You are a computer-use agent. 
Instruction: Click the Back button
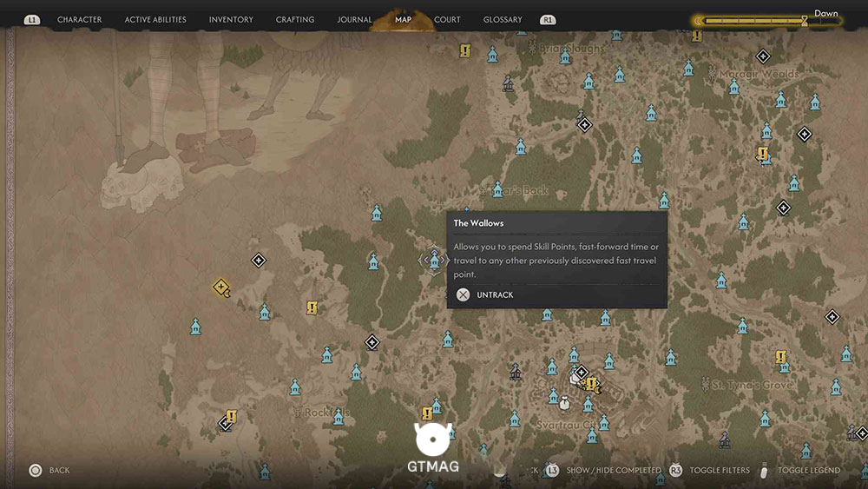(x=59, y=470)
